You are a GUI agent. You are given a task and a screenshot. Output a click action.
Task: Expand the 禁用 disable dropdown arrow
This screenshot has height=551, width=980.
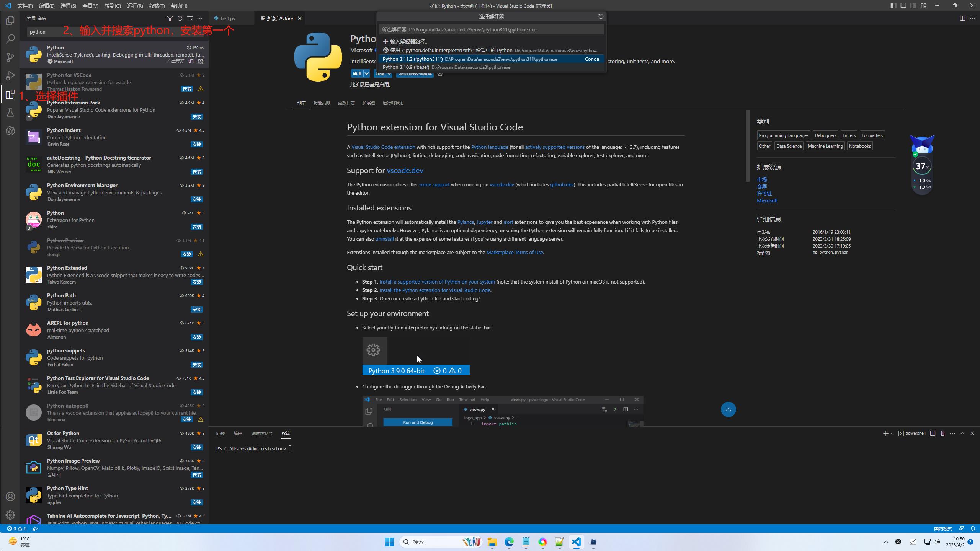(x=366, y=73)
